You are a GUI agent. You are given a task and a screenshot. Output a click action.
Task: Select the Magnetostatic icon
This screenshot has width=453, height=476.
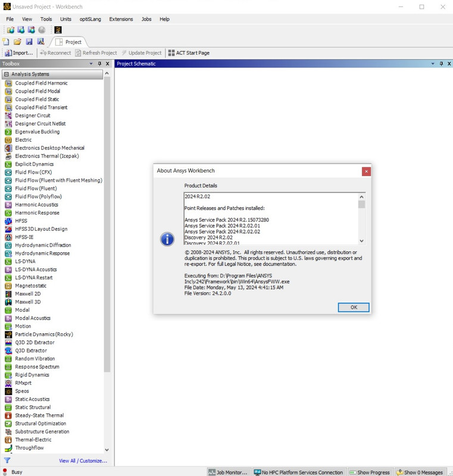click(8, 286)
